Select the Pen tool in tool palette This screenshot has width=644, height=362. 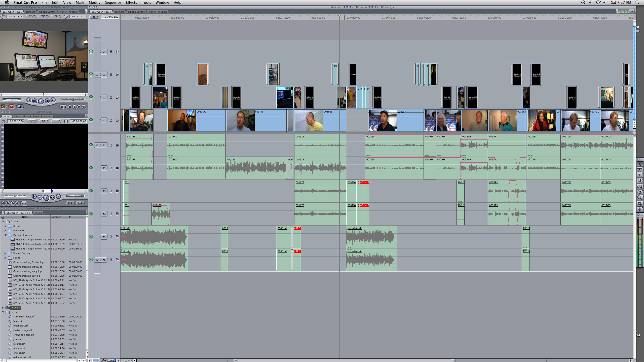[639, 209]
